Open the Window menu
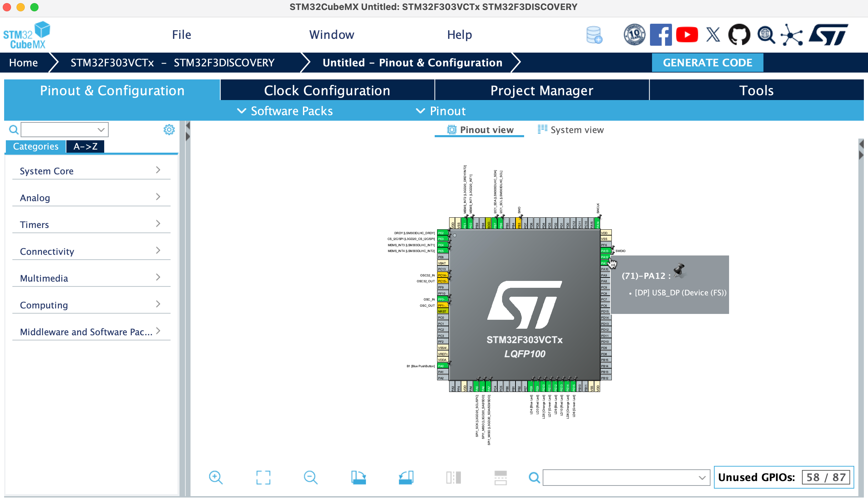Screen dimensions: 868x502 [x=332, y=34]
